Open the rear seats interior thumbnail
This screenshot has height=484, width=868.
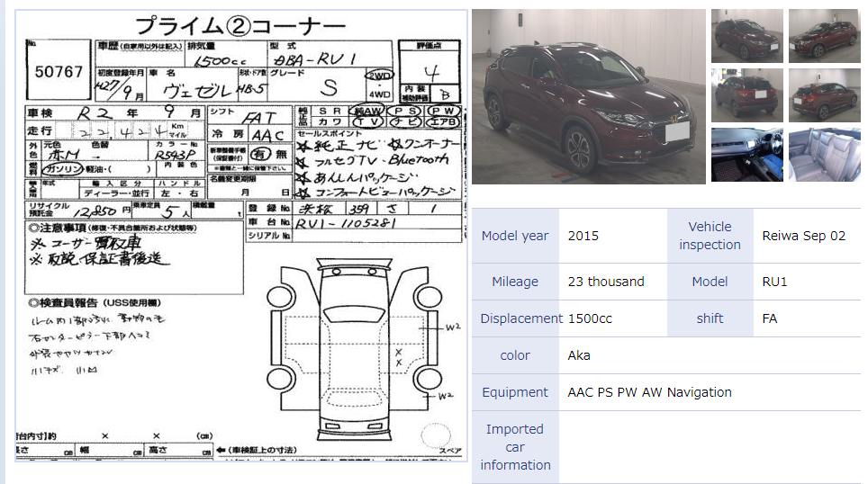click(x=824, y=155)
